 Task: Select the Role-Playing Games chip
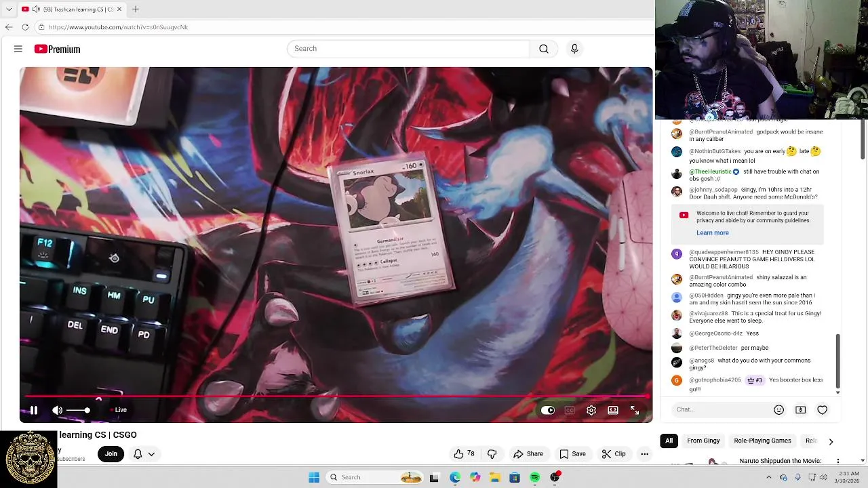(762, 441)
